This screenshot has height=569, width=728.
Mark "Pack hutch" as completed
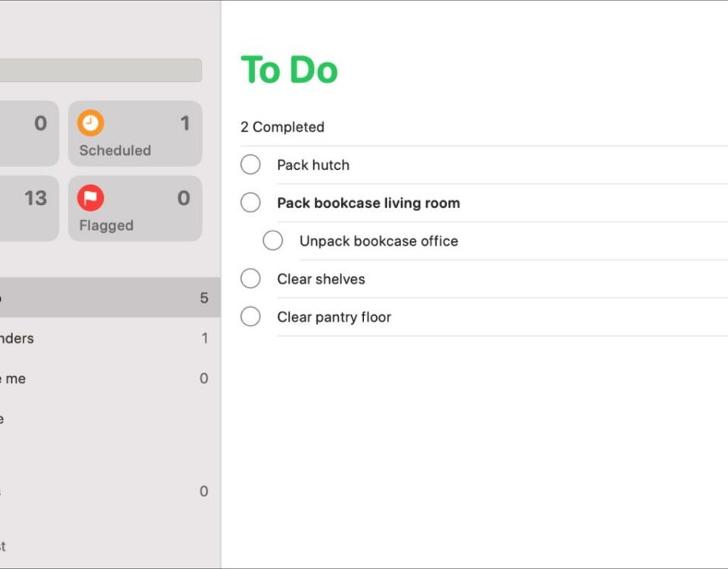(251, 165)
